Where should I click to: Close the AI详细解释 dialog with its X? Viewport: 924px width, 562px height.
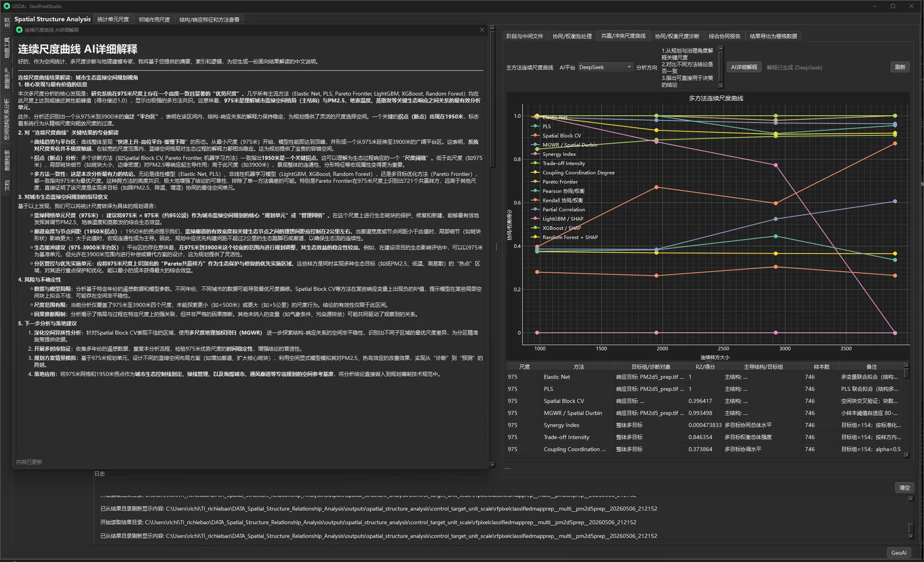(482, 30)
